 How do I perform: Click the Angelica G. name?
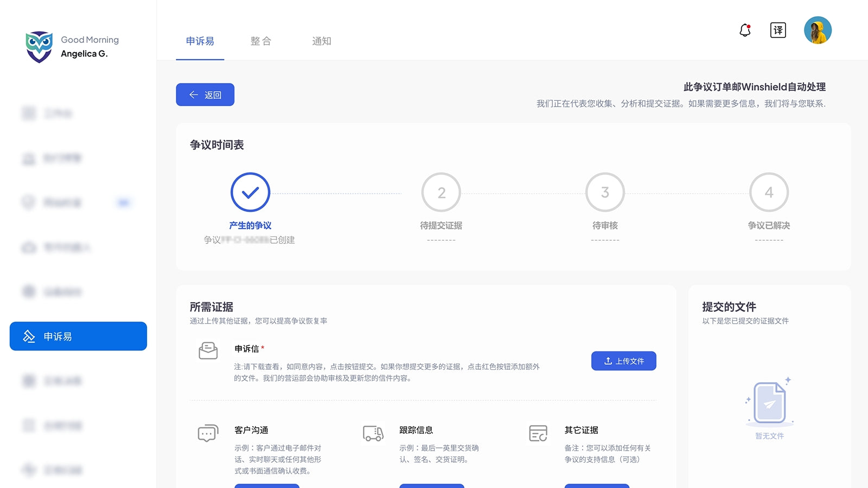pyautogui.click(x=84, y=54)
